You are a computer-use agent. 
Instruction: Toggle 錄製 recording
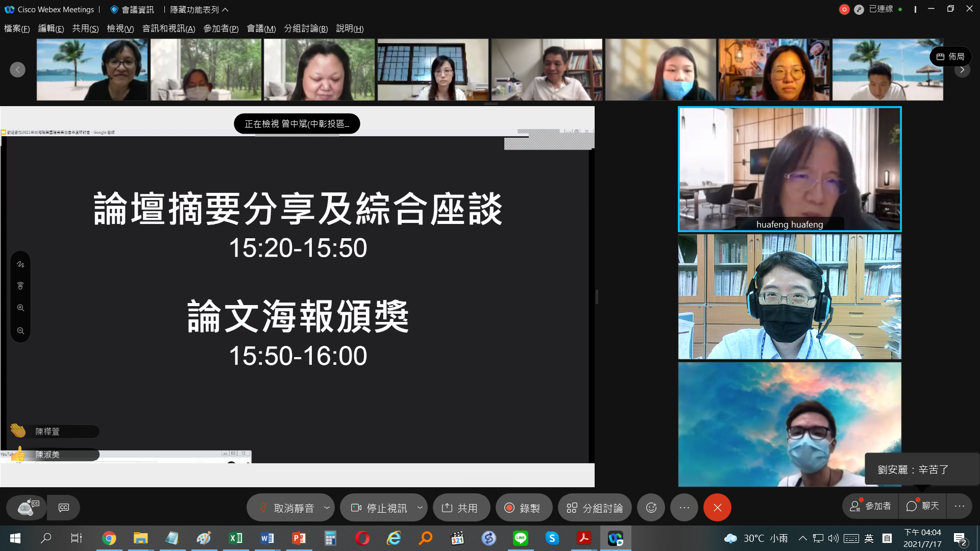524,508
